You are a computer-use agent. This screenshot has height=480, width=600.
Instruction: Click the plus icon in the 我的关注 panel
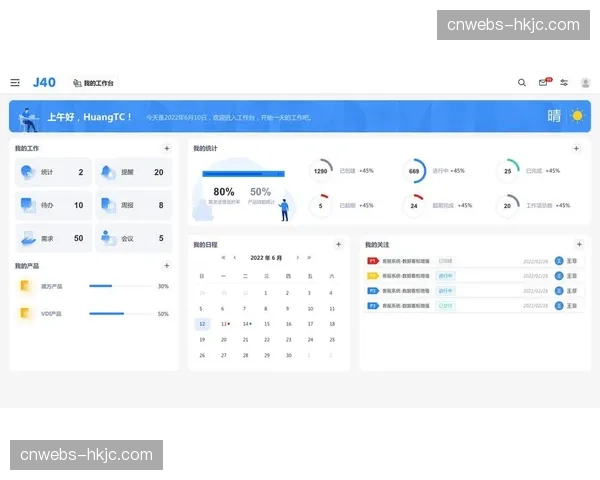(579, 244)
